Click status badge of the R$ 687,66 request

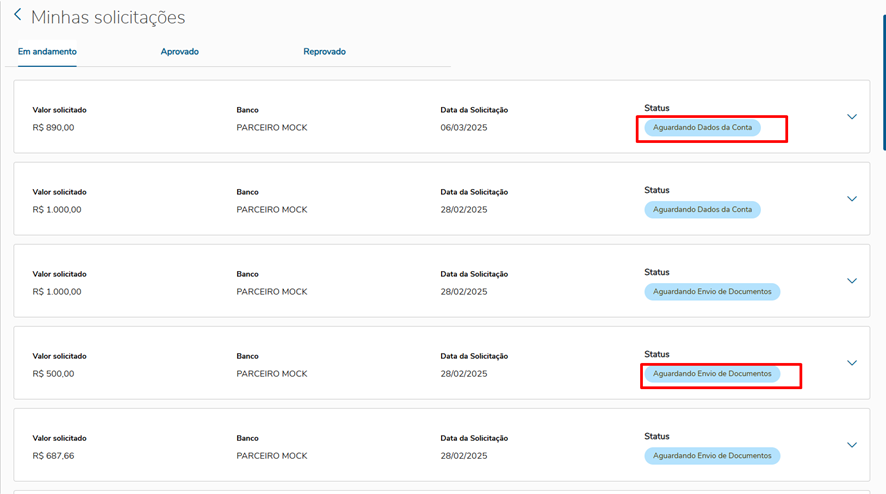click(x=712, y=456)
